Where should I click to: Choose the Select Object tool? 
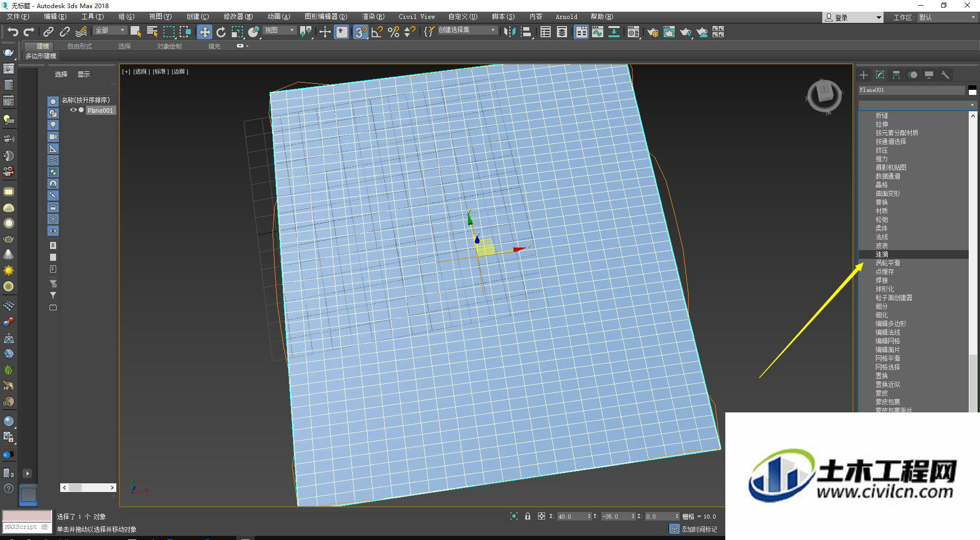pyautogui.click(x=135, y=32)
